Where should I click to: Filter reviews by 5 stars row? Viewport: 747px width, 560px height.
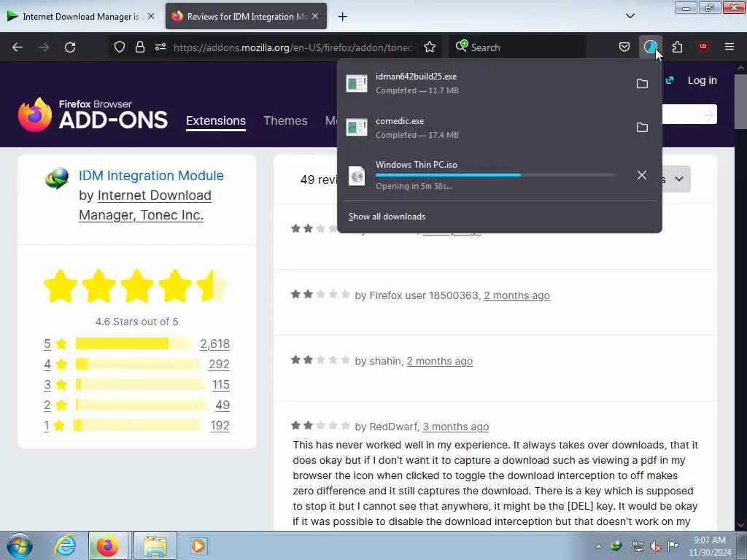tap(136, 344)
